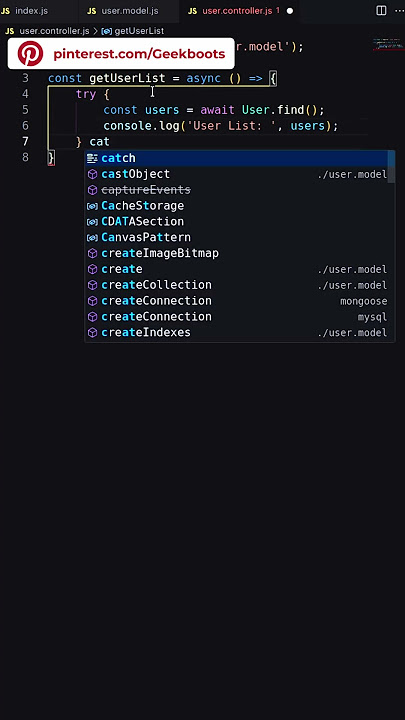This screenshot has height=720, width=405.
Task: Select createConnection from mongoose
Action: pos(240,301)
